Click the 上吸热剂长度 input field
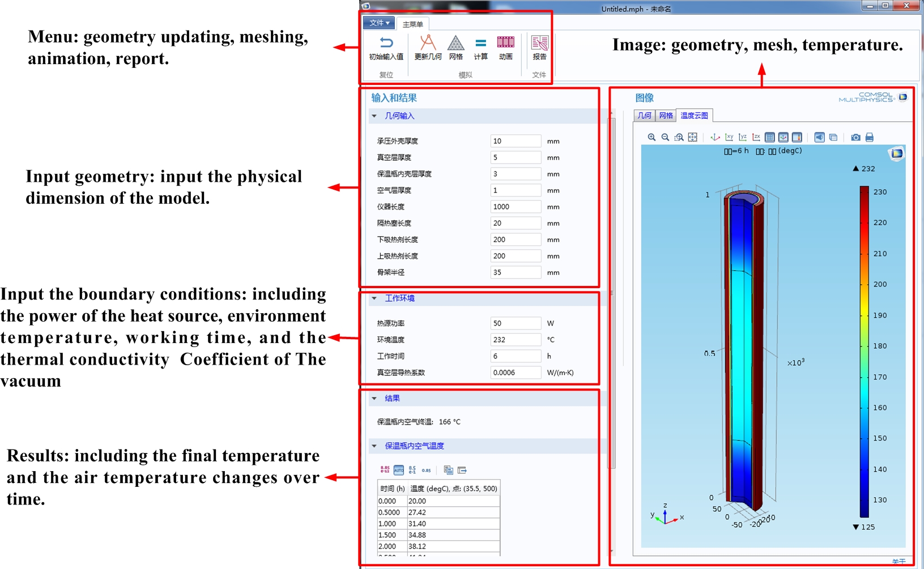 [516, 256]
